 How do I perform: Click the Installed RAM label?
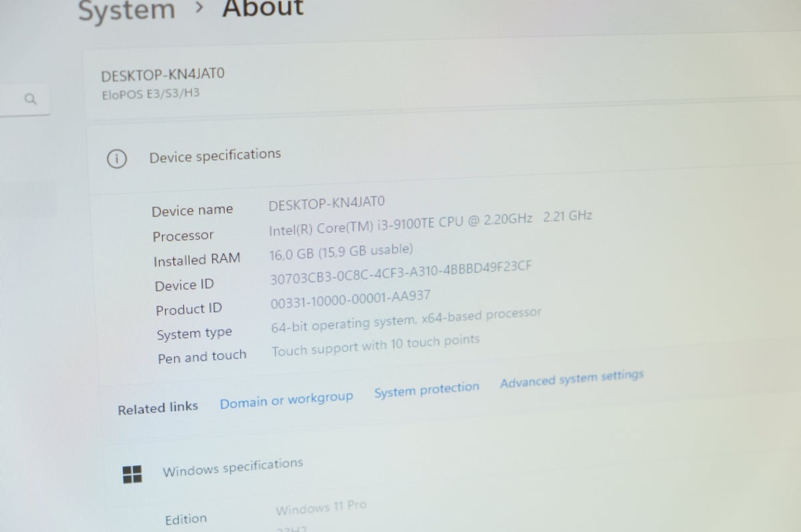tap(197, 260)
